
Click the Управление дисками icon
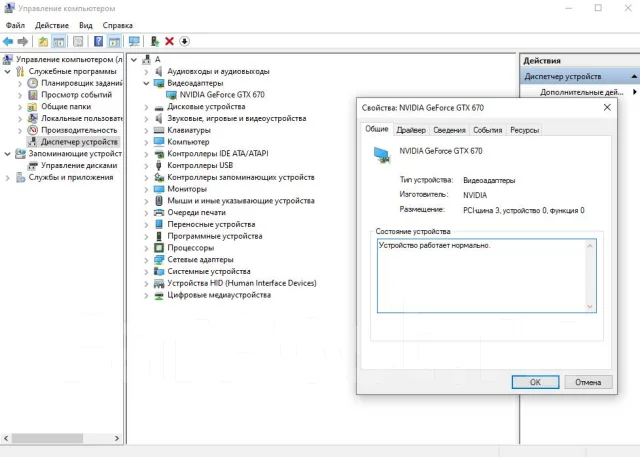pos(33,166)
